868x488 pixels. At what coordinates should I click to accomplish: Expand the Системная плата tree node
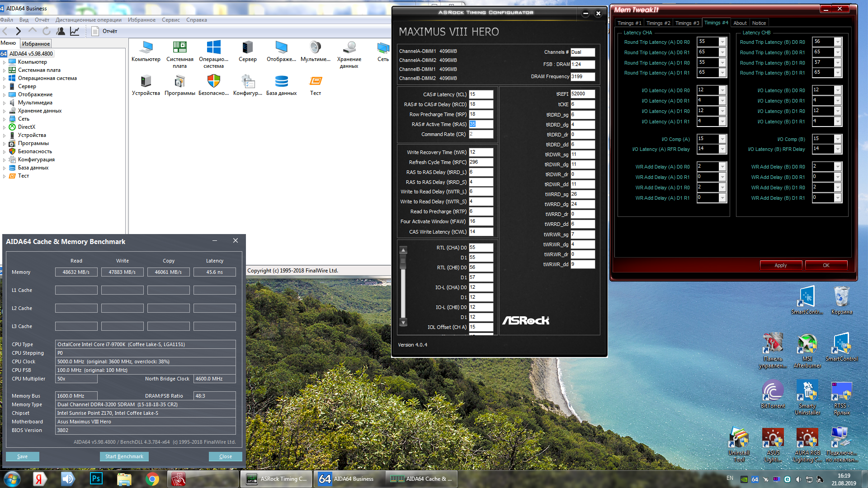[x=5, y=70]
